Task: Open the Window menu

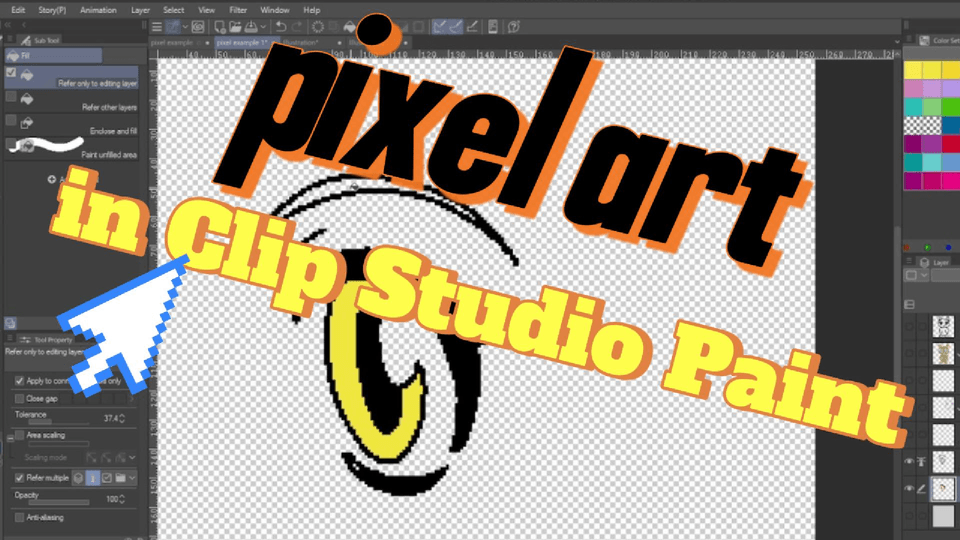Action: point(274,10)
